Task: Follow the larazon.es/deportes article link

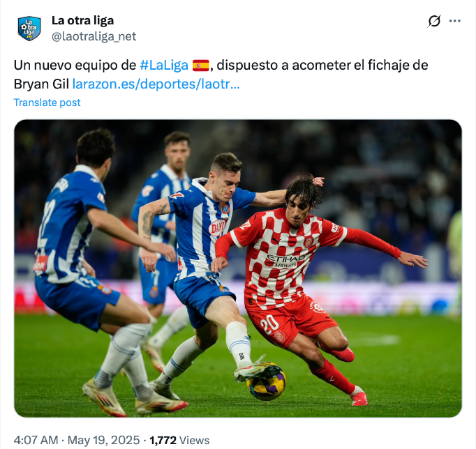Action: coord(156,84)
